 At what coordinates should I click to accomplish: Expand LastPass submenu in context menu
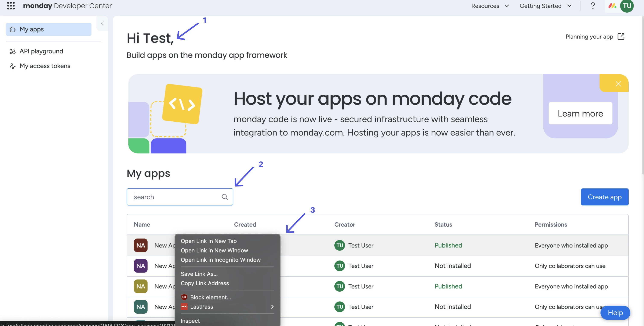[x=227, y=307]
